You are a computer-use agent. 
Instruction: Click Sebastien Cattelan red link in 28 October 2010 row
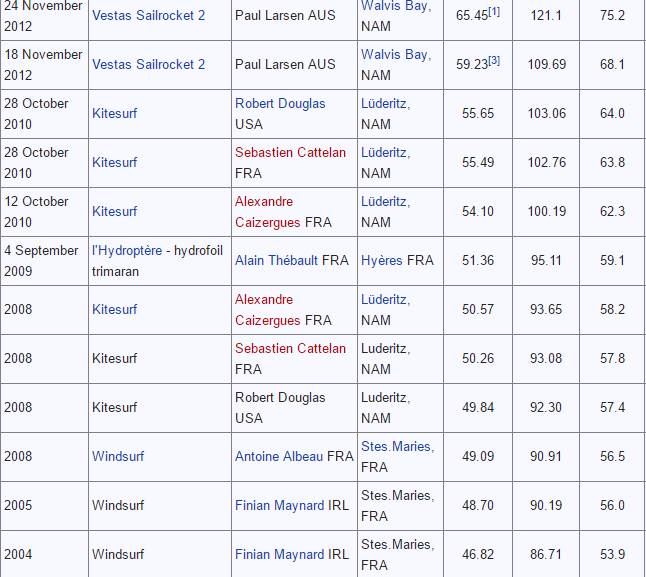[x=290, y=152]
